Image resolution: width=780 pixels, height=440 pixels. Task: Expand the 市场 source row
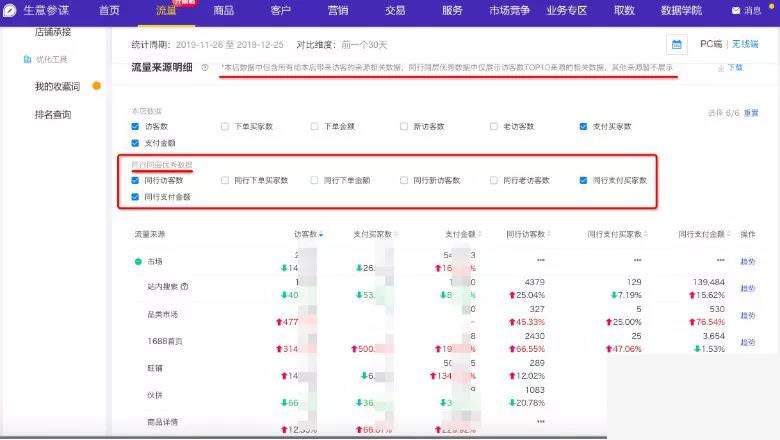139,262
